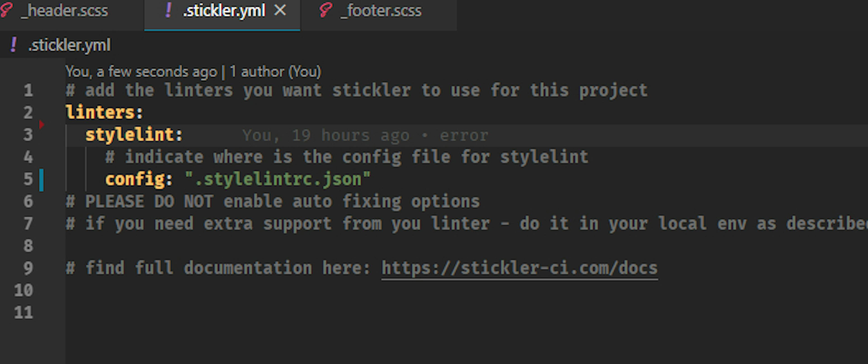
Task: Click line number 6 in the gutter
Action: coord(28,201)
